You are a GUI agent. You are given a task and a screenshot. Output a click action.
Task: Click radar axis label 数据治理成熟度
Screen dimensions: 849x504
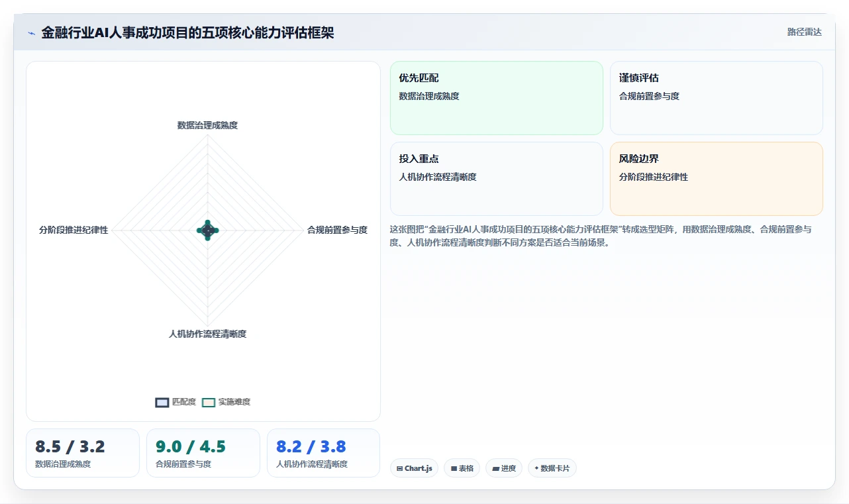[x=207, y=125]
